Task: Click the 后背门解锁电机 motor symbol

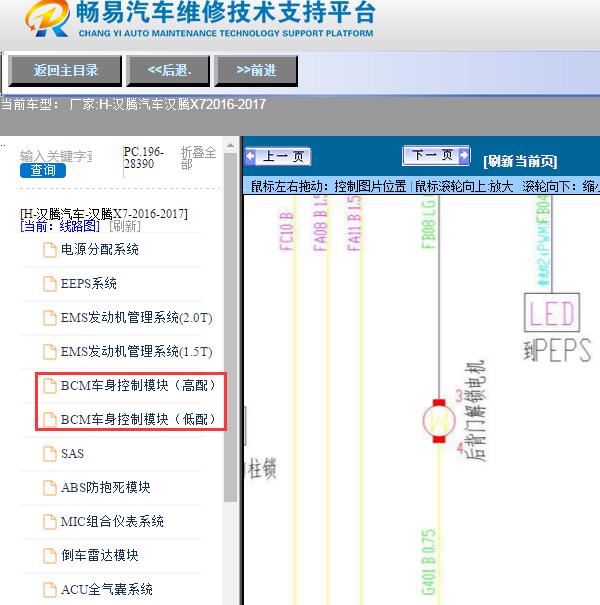Action: (x=439, y=421)
